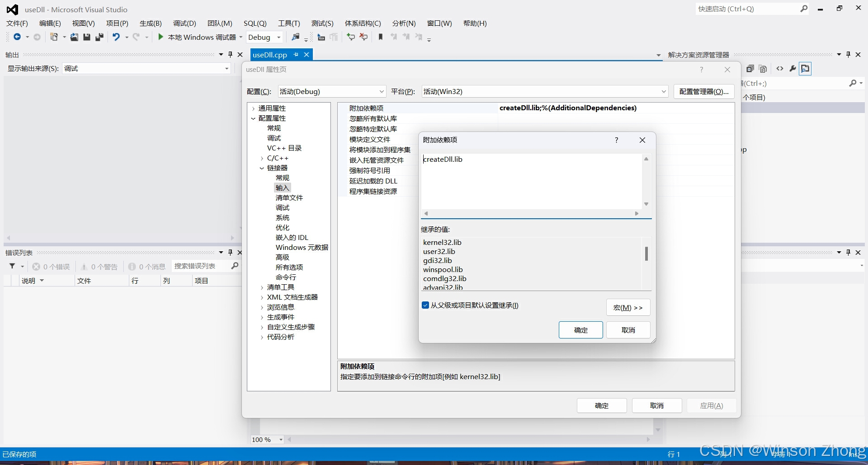Click Collapse All in Solution Explorer toolbar

click(750, 69)
